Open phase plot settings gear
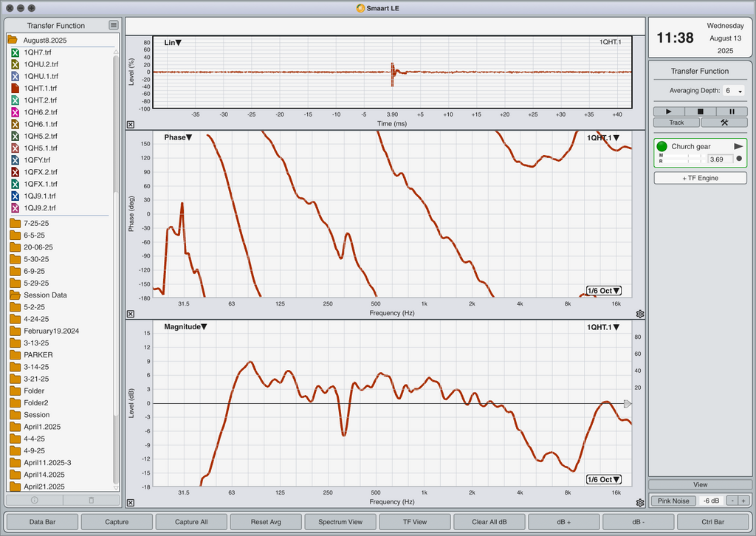756x536 pixels. (x=640, y=314)
